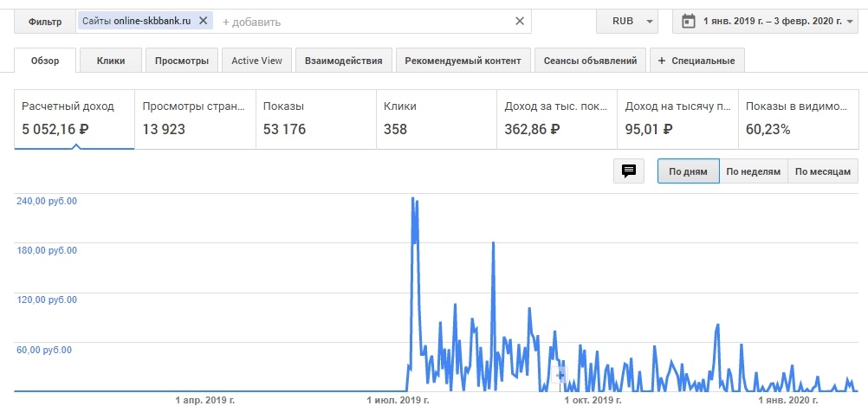This screenshot has width=868, height=406.
Task: Switch to the Обзор tab
Action: [45, 61]
